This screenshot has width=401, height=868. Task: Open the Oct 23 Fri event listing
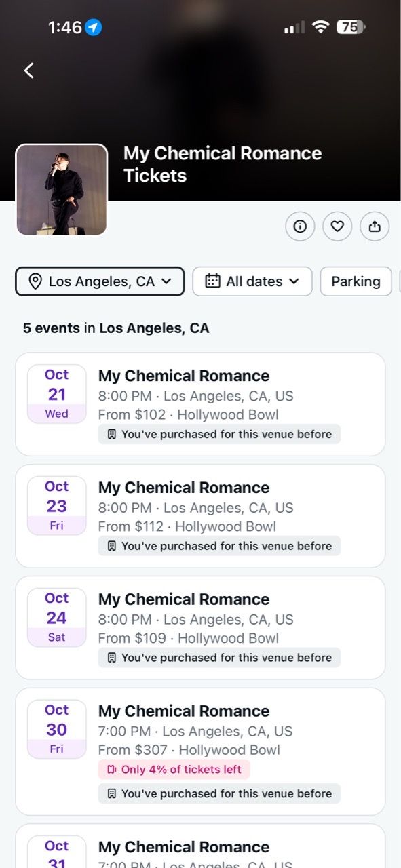(200, 516)
